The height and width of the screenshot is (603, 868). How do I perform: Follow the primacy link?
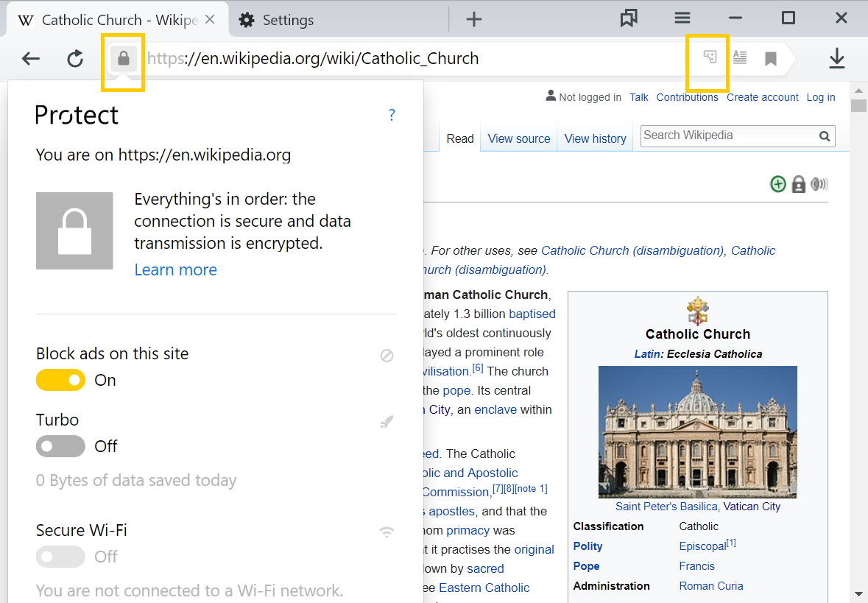[467, 530]
